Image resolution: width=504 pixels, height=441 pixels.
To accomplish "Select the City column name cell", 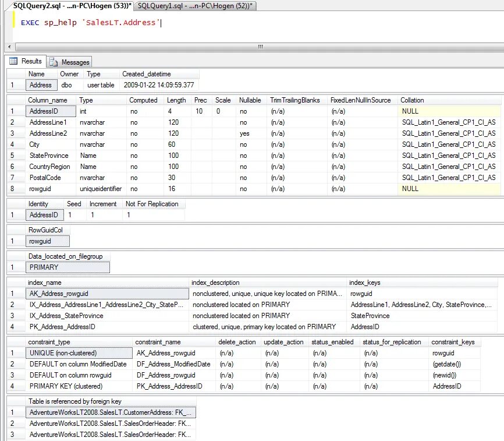I will pyautogui.click(x=51, y=144).
